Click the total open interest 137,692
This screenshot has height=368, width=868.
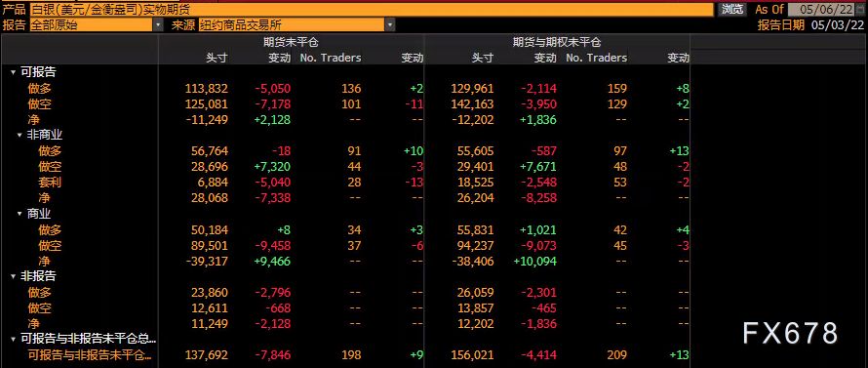(207, 355)
